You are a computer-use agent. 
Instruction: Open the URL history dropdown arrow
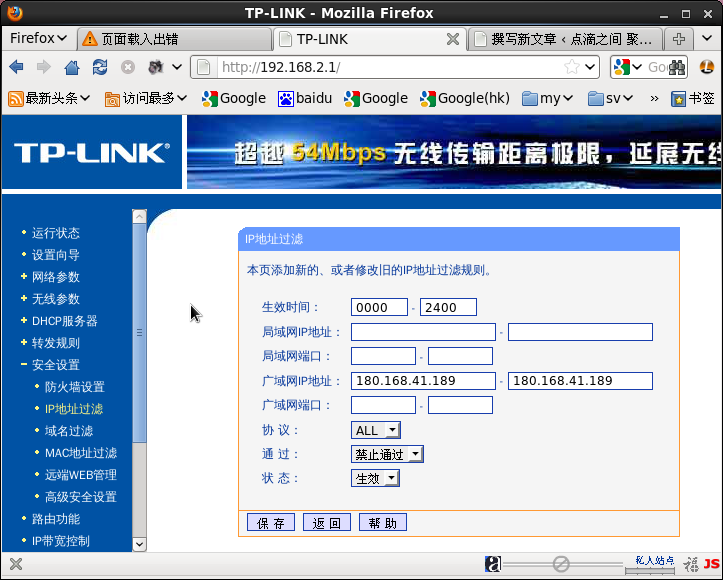pos(590,67)
